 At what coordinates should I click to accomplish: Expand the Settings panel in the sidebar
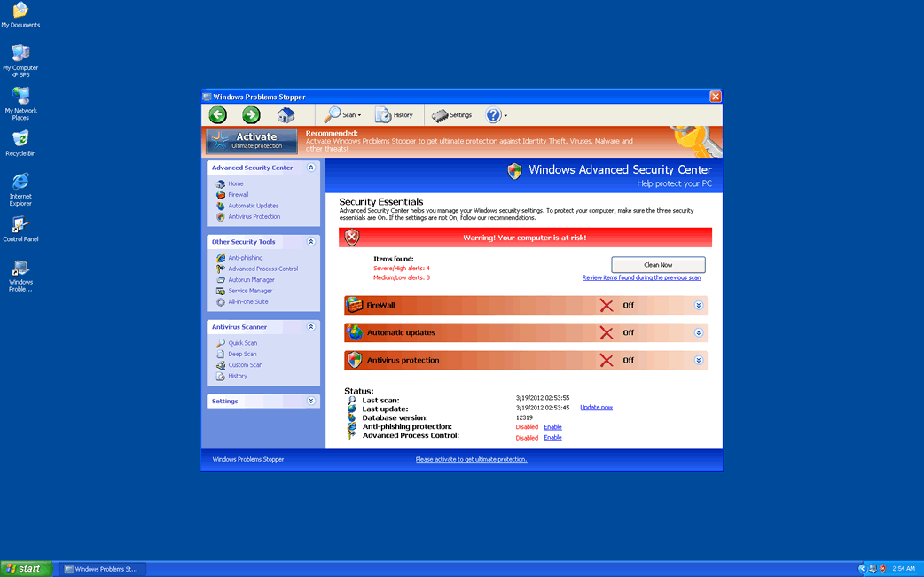310,401
